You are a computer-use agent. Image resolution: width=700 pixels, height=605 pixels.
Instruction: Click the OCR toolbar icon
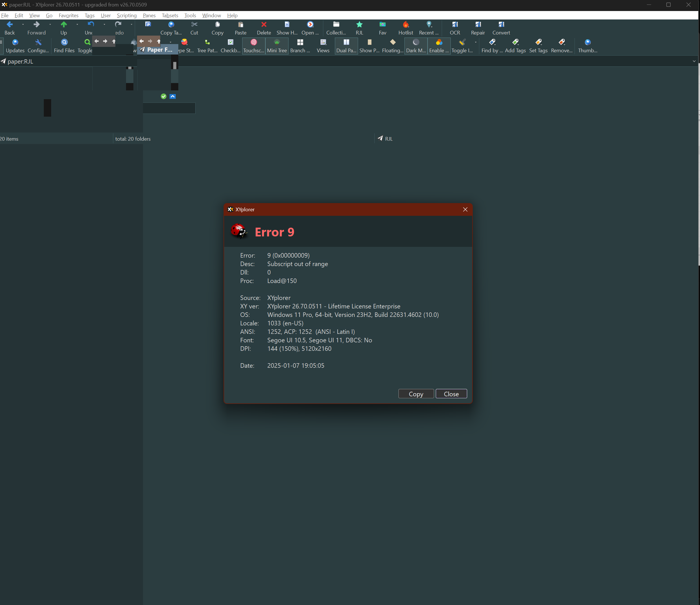point(455,25)
